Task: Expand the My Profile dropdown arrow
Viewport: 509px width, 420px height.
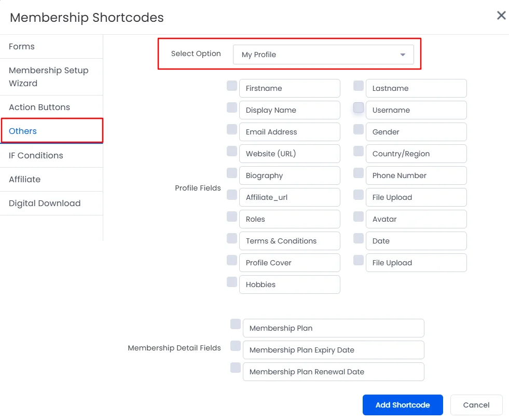Action: point(403,55)
